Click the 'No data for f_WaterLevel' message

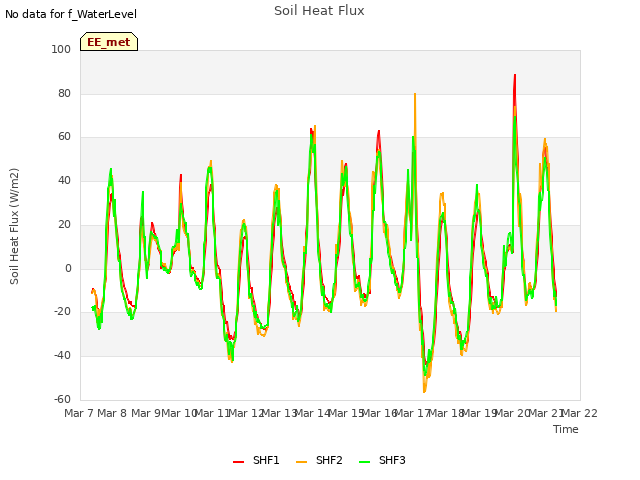[71, 14]
